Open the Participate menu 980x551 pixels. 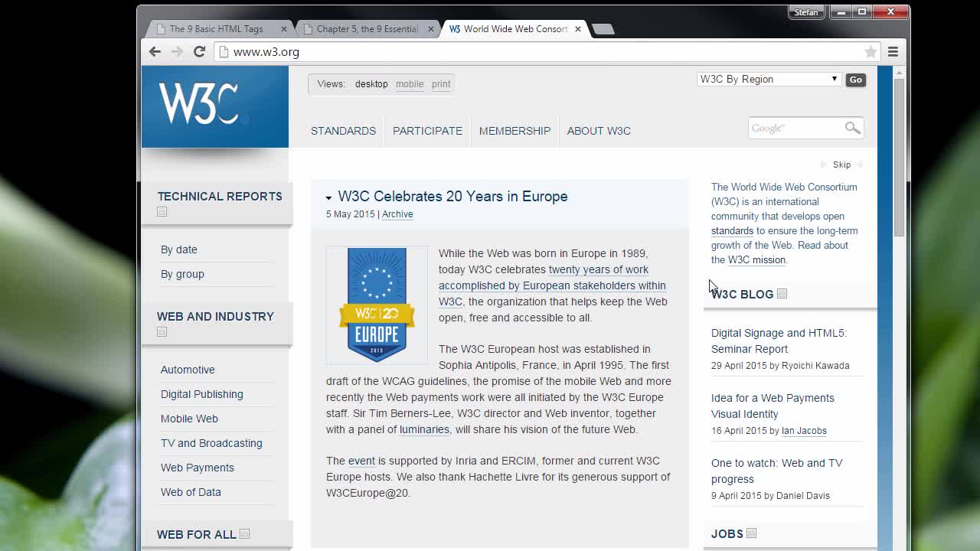[427, 131]
